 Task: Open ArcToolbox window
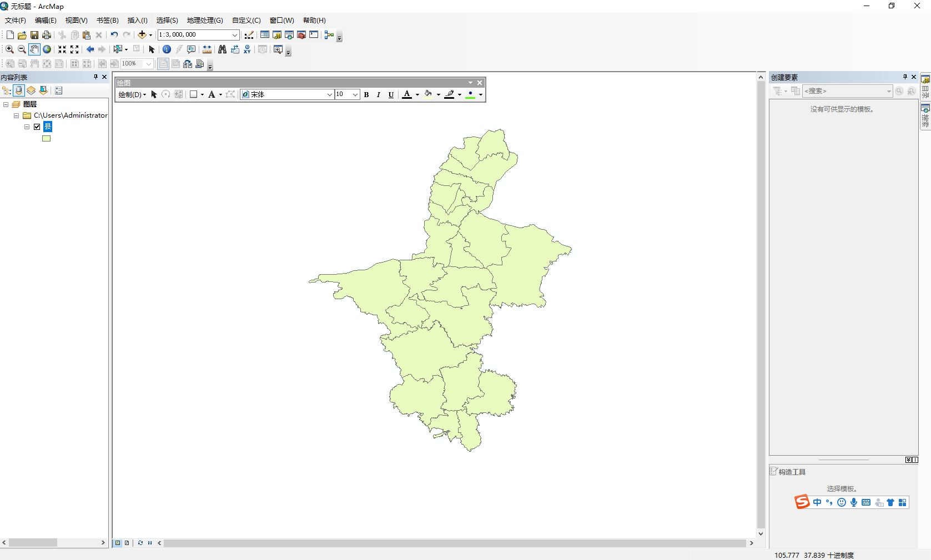point(301,35)
